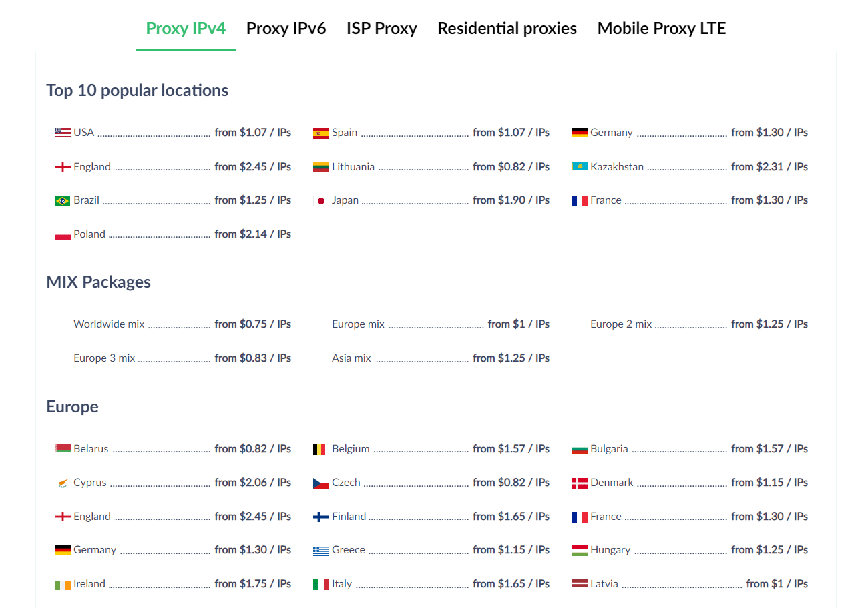Click the Czech flag icon
The image size is (868, 608).
click(321, 483)
